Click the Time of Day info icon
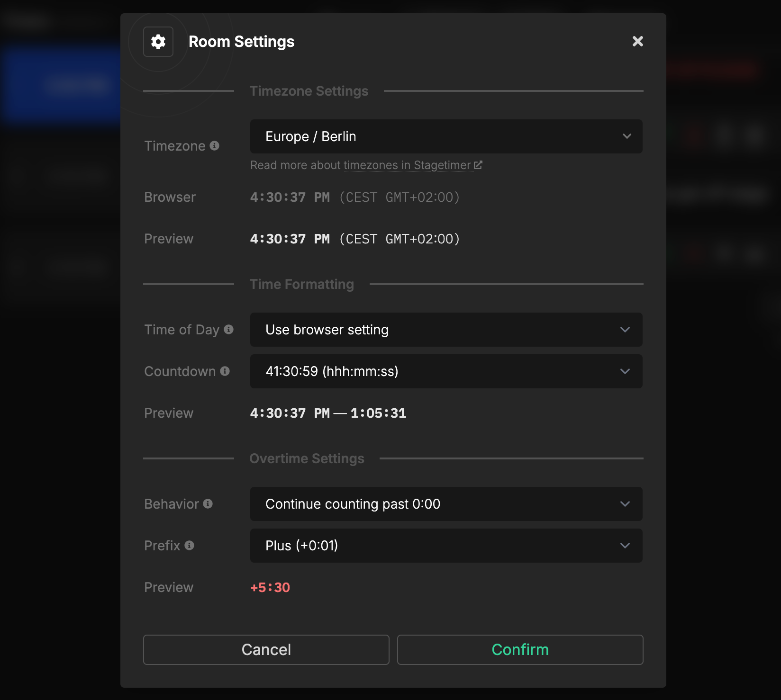 (229, 329)
